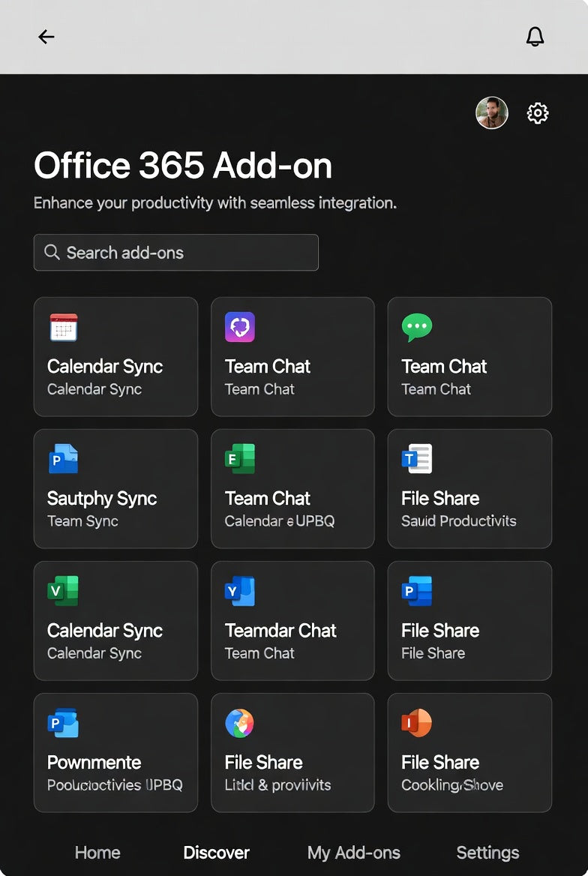
Task: Open settings gear icon
Action: click(x=538, y=112)
